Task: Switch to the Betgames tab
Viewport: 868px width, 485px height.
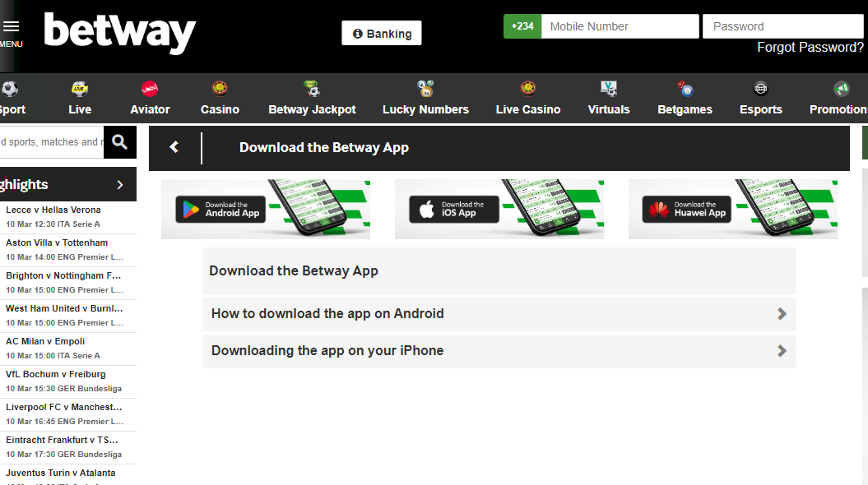Action: pyautogui.click(x=685, y=109)
